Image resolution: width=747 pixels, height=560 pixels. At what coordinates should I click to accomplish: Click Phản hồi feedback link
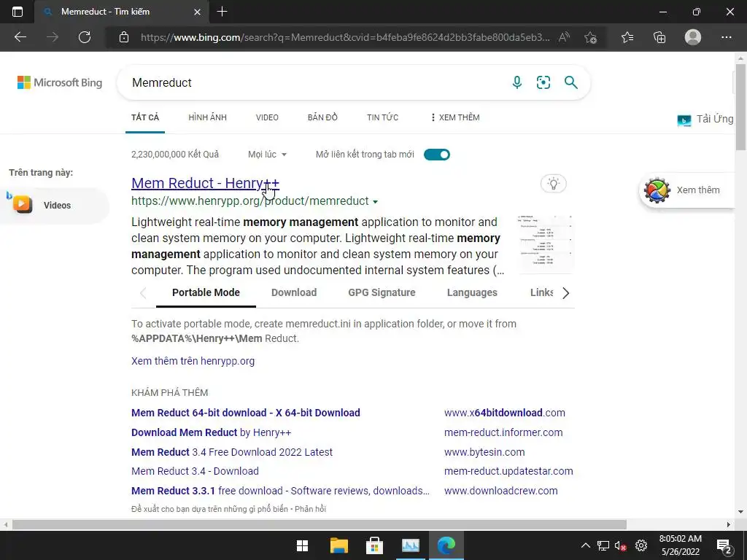coord(310,509)
